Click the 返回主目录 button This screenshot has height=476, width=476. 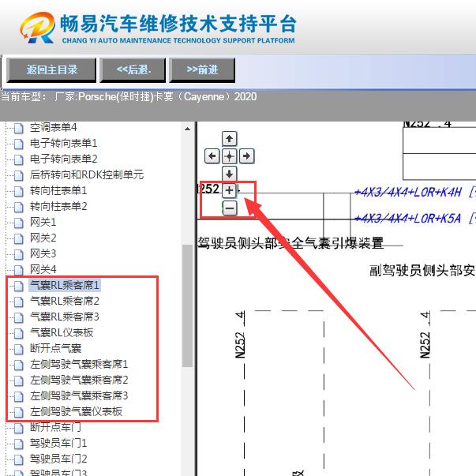pyautogui.click(x=51, y=70)
